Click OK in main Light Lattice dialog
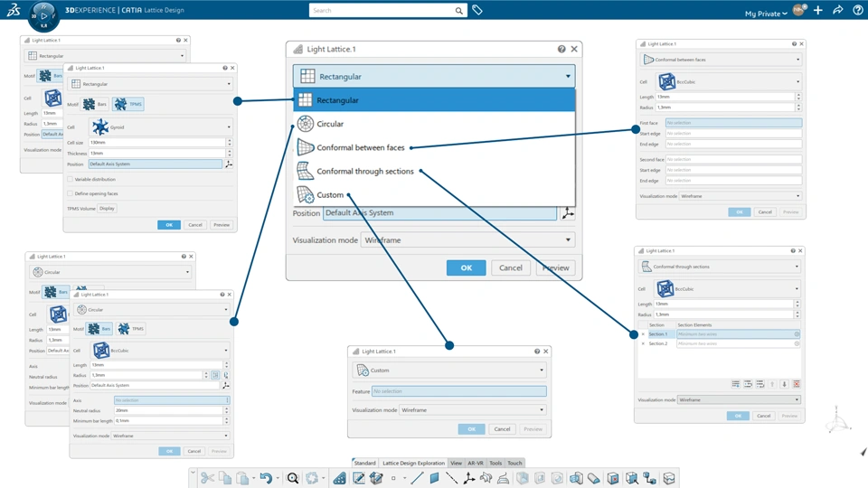The height and width of the screenshot is (488, 868). click(x=467, y=267)
